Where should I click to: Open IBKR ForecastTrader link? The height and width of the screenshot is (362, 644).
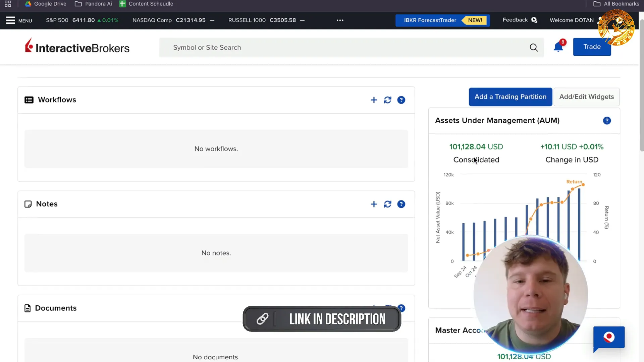click(442, 20)
